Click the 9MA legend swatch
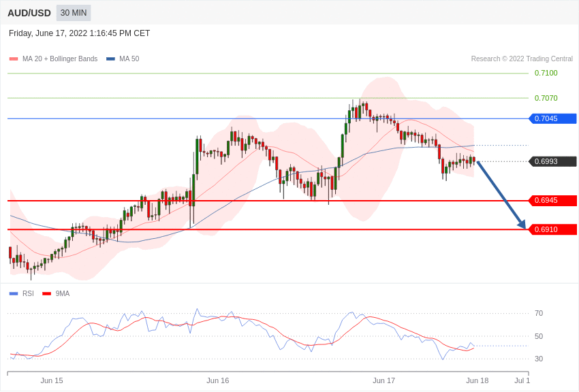 (47, 294)
